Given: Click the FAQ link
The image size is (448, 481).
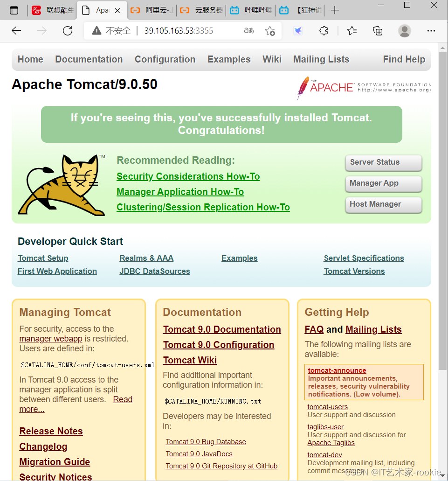Looking at the screenshot, I should click(314, 329).
